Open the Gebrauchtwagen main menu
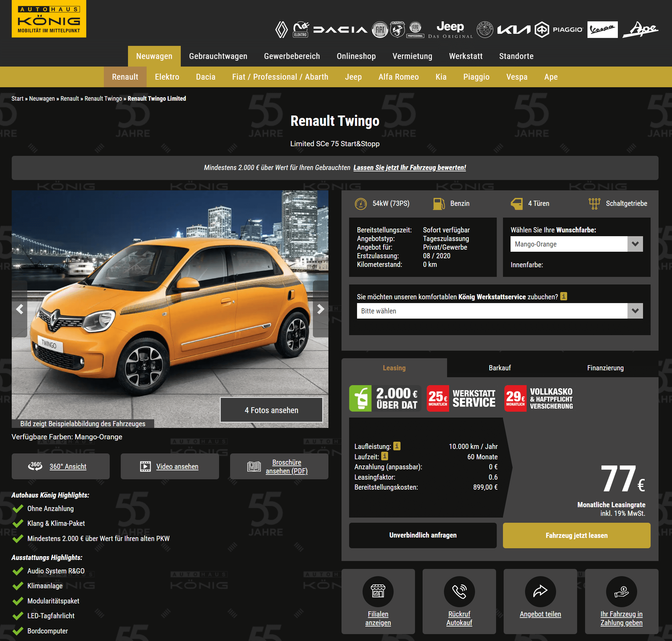The width and height of the screenshot is (672, 641). (218, 56)
